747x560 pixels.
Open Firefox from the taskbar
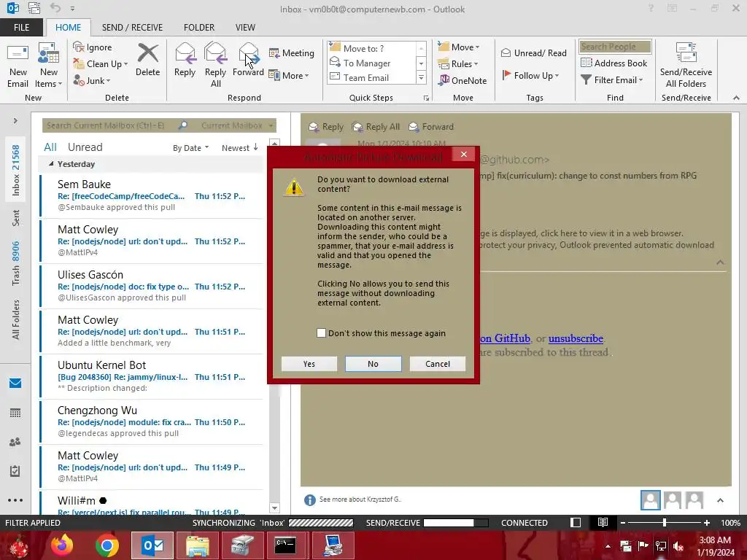[x=62, y=545]
